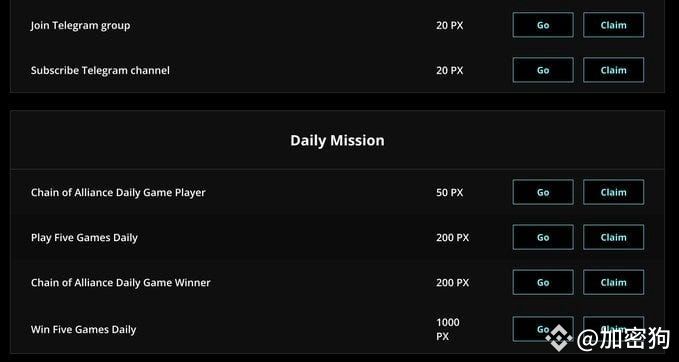The height and width of the screenshot is (362, 679).
Task: Click Go for Win Five Games Daily
Action: pyautogui.click(x=543, y=329)
